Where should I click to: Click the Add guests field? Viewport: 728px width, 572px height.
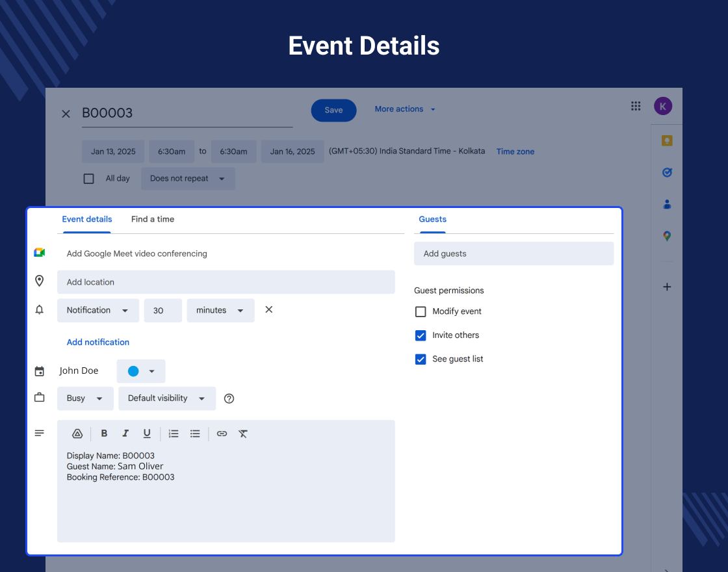514,254
